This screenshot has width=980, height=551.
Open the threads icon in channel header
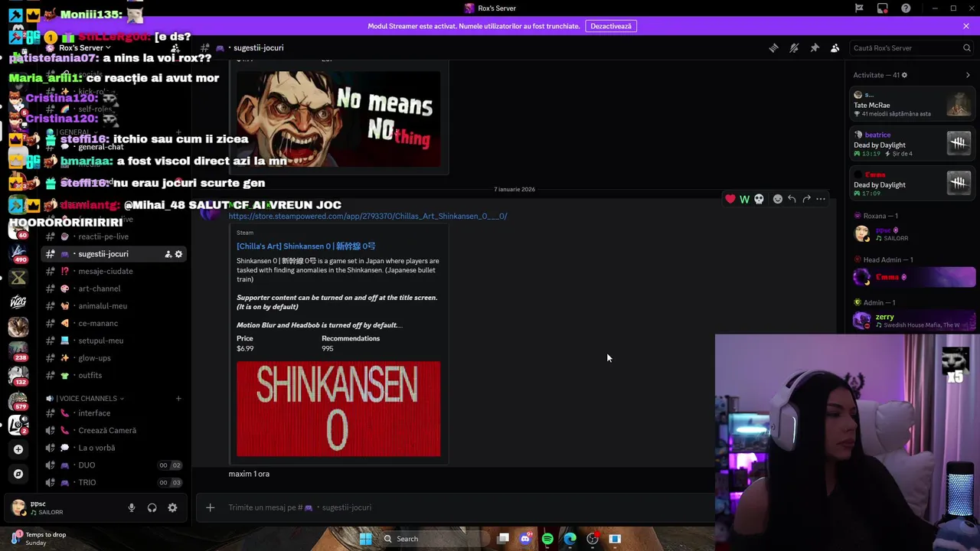pyautogui.click(x=773, y=47)
